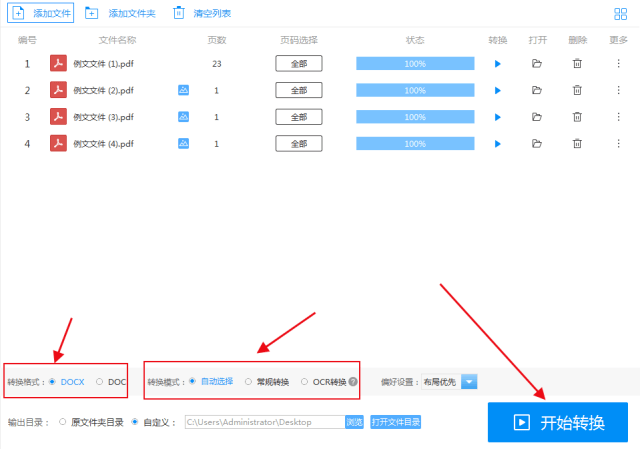Start converting 例文文件 (3).pdf with play icon

(498, 117)
